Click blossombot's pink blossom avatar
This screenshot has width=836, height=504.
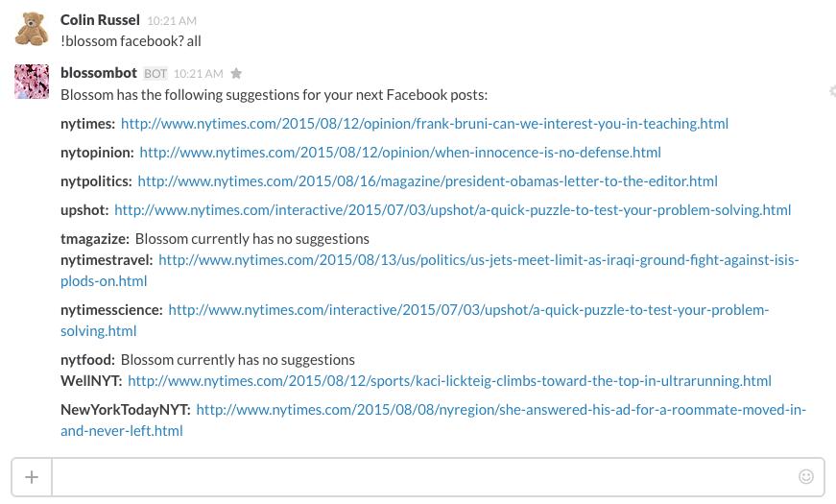tap(32, 82)
